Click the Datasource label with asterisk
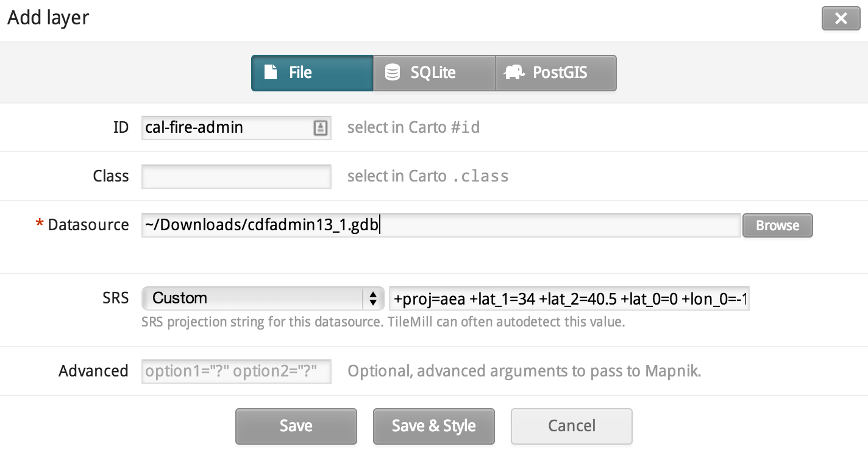Screen dimensions: 868x452 (x=83, y=225)
